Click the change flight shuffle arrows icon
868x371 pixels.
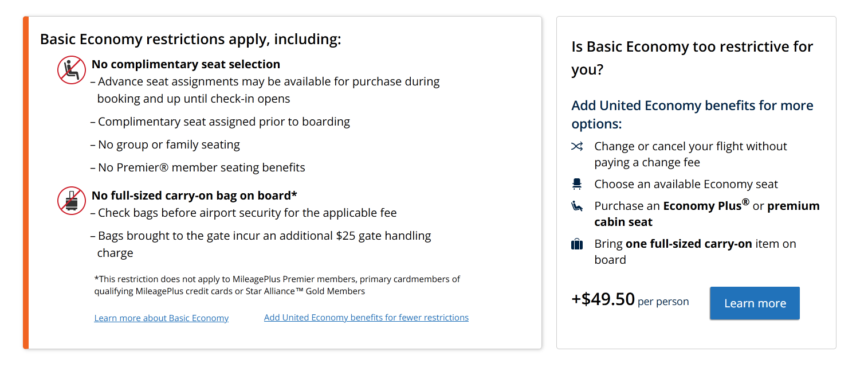(577, 146)
